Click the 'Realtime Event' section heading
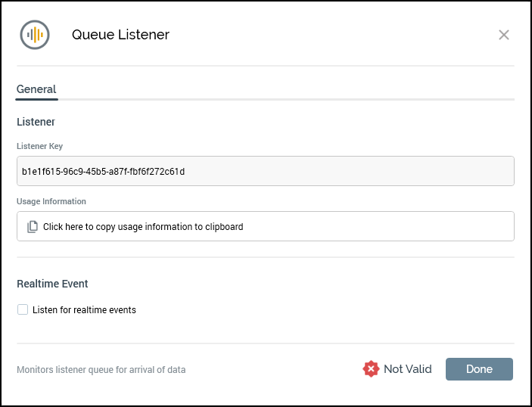 (x=52, y=284)
